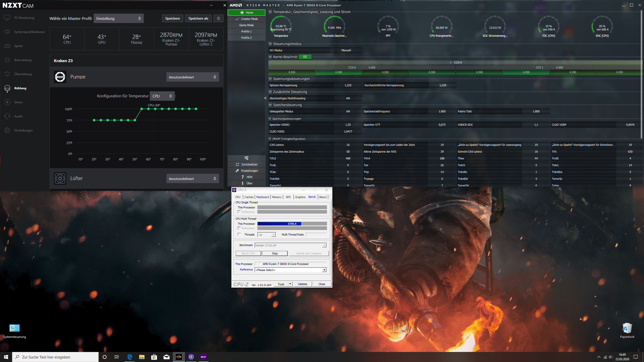Open Microsoft Edge in taskbar
Viewport: 644px width, 362px height.
click(130, 357)
